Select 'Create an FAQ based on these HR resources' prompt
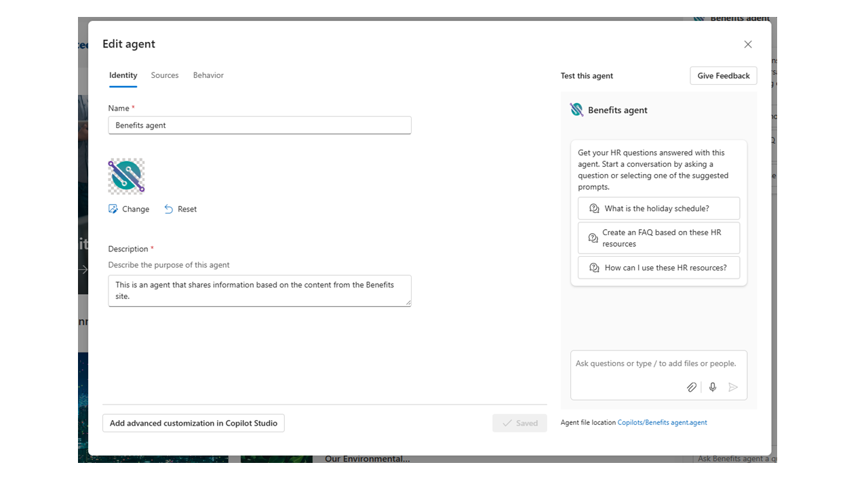Viewport: 868px width, 488px height. pos(658,238)
